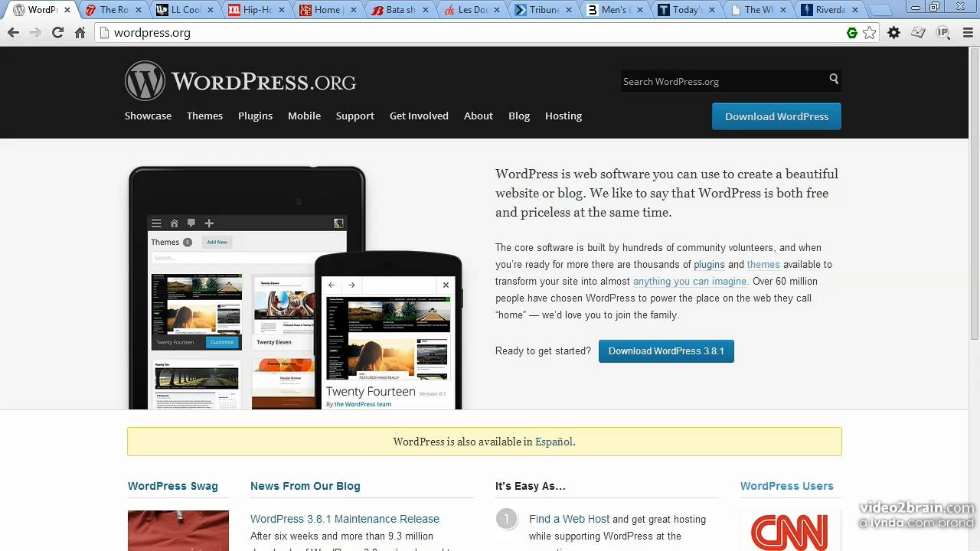Close the 'Bata sh' tab
The height and width of the screenshot is (551, 980).
(x=426, y=10)
